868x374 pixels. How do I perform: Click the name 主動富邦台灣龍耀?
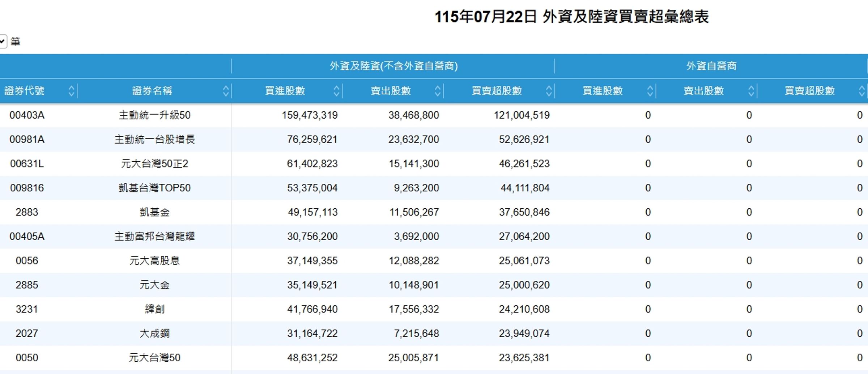(x=154, y=236)
